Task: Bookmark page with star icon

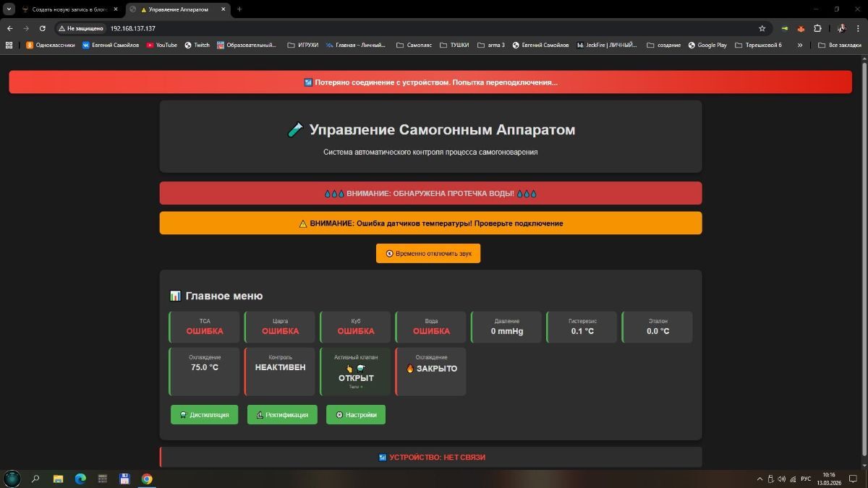Action: 762,28
